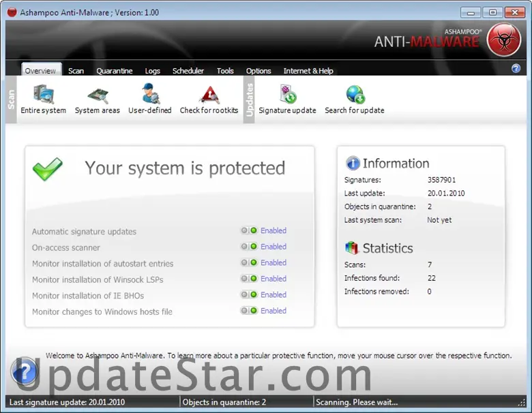Click the 'Automatic signature updates' label
This screenshot has width=532, height=413.
tap(84, 232)
